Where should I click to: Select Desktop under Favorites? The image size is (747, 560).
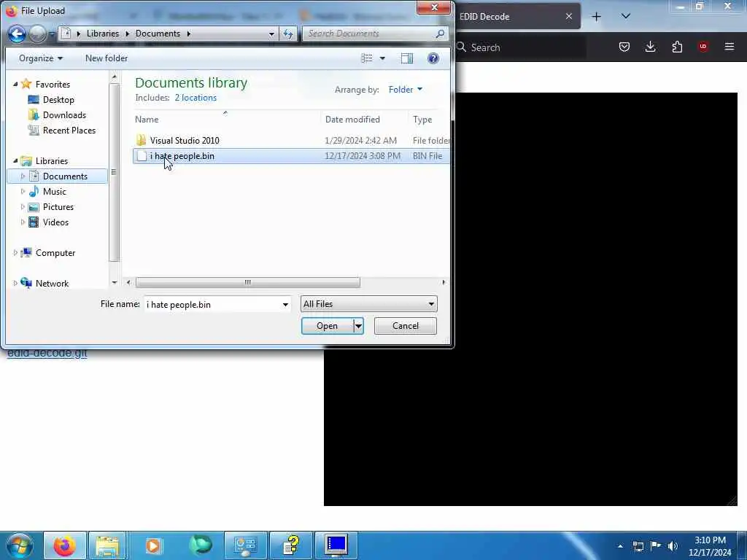[x=58, y=99]
